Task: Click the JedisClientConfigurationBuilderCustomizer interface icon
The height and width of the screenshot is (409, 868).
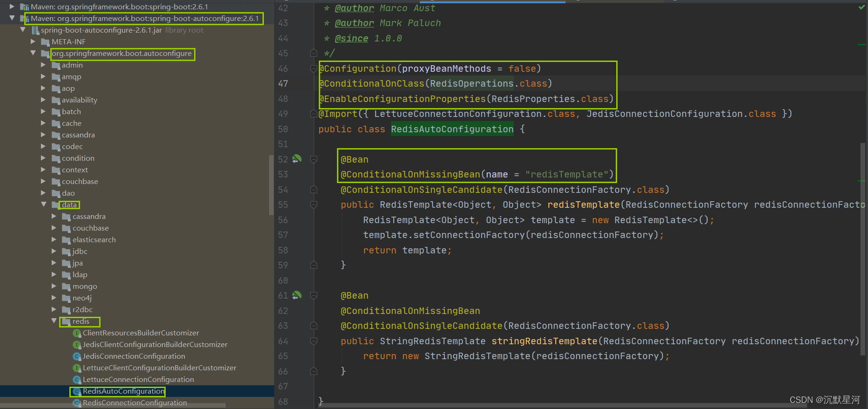Action: point(77,345)
